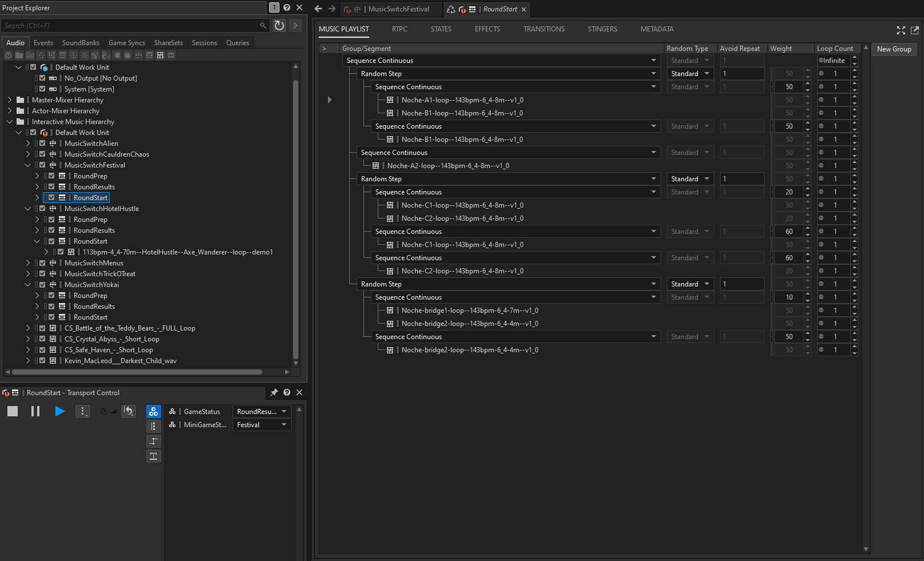
Task: Select the Triggers view icon in Transport Control
Action: [153, 456]
